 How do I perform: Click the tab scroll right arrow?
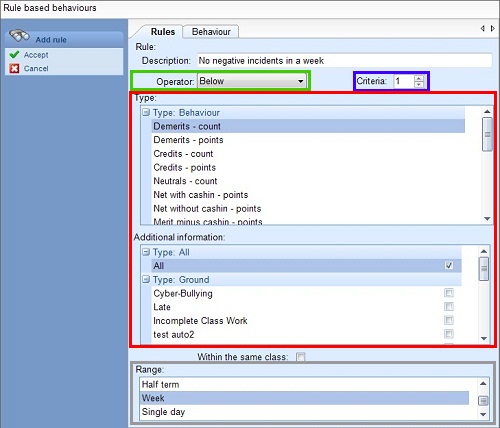pos(492,29)
